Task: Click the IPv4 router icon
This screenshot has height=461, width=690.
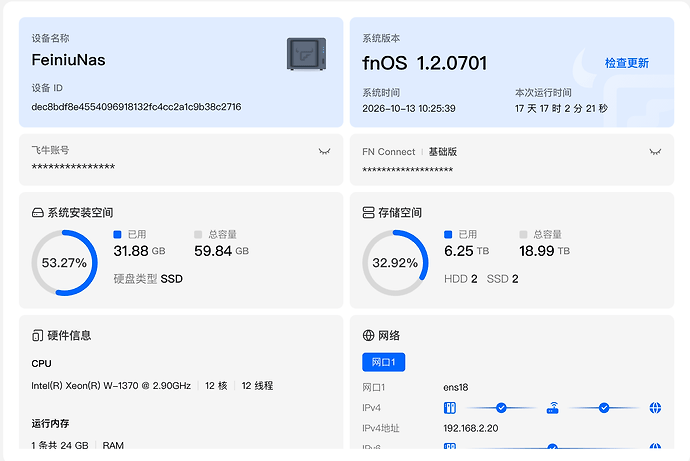Action: (x=553, y=408)
